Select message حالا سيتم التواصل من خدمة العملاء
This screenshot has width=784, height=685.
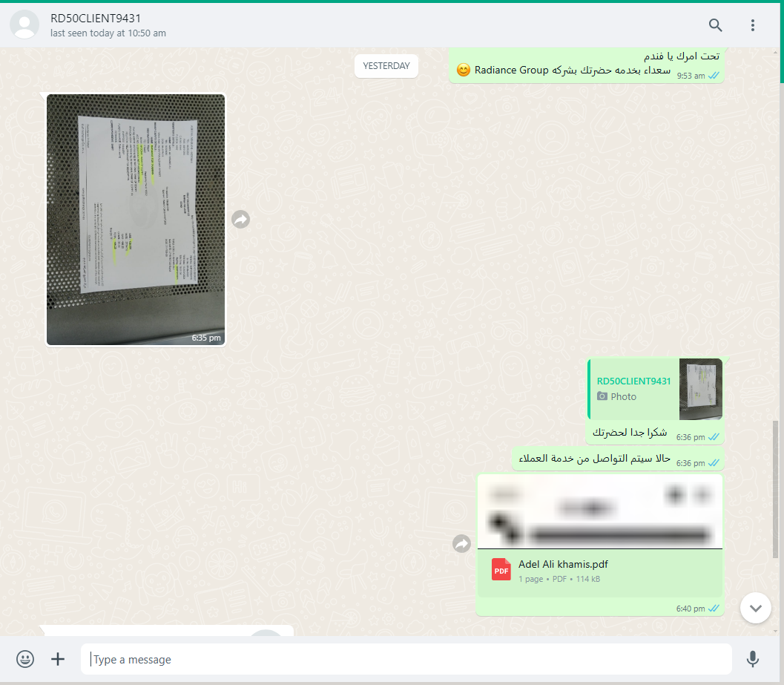click(618, 459)
